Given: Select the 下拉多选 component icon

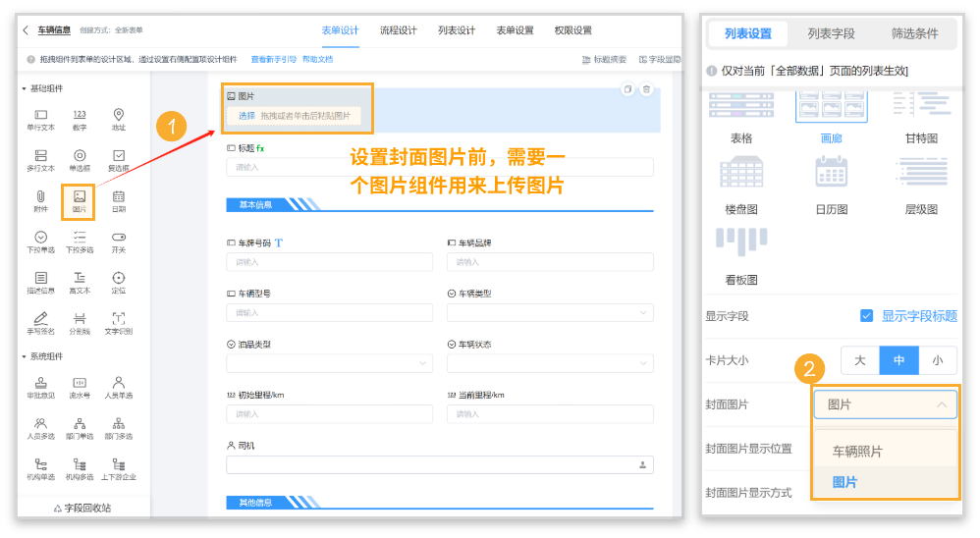Looking at the screenshot, I should coord(80,238).
